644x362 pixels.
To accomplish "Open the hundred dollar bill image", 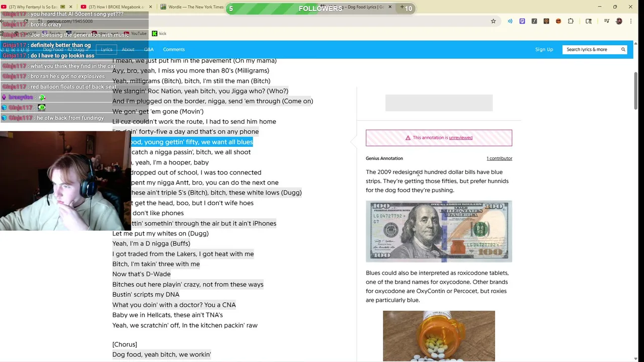I will [x=439, y=231].
